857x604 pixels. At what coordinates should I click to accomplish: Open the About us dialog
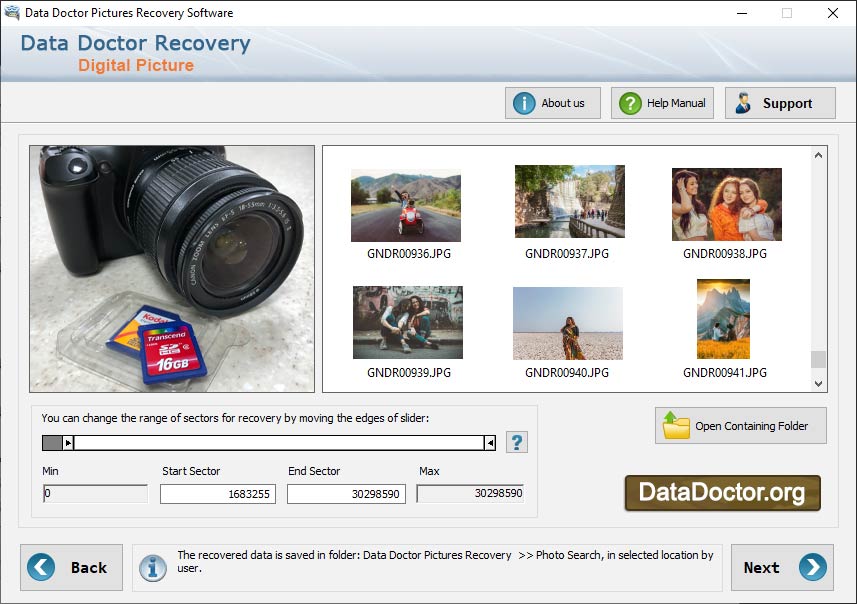click(x=553, y=102)
